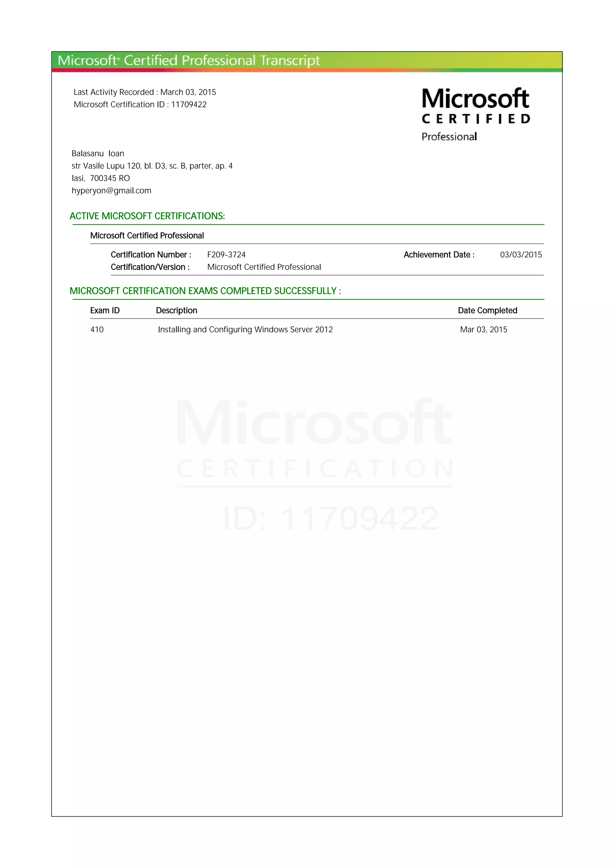Click the Iasi, 700345 RO line
Viewport: 614px width, 868px height.
101,178
